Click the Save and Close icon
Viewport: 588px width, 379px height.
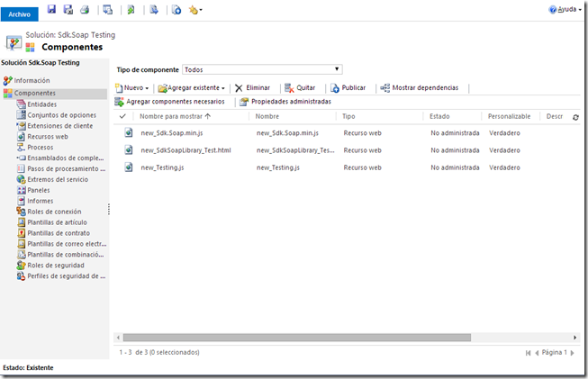click(68, 10)
